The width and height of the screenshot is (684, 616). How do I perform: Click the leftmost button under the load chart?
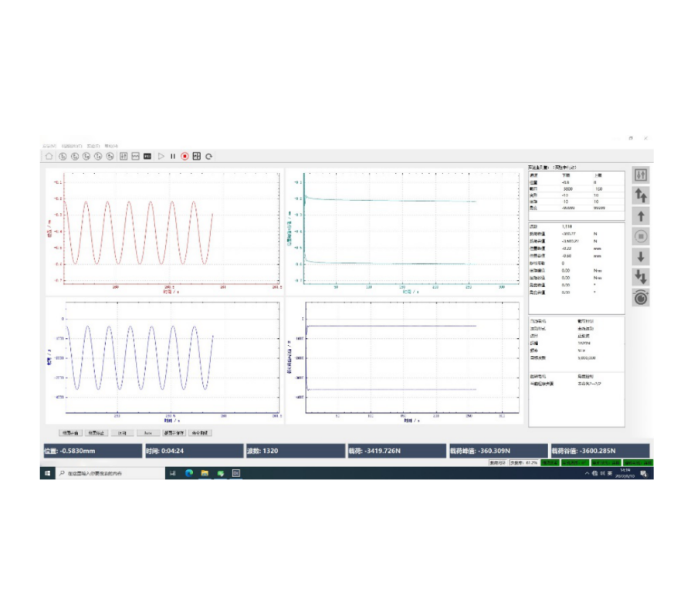click(71, 433)
